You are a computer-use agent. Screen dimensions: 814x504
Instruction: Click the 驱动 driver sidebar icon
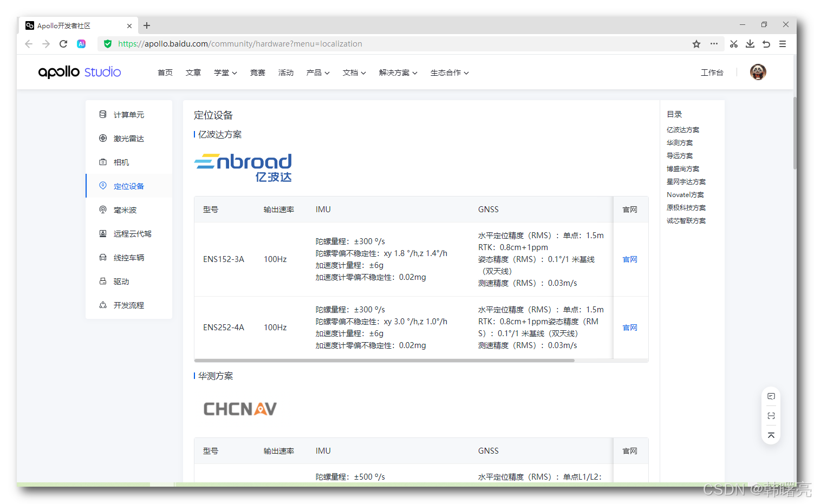103,281
